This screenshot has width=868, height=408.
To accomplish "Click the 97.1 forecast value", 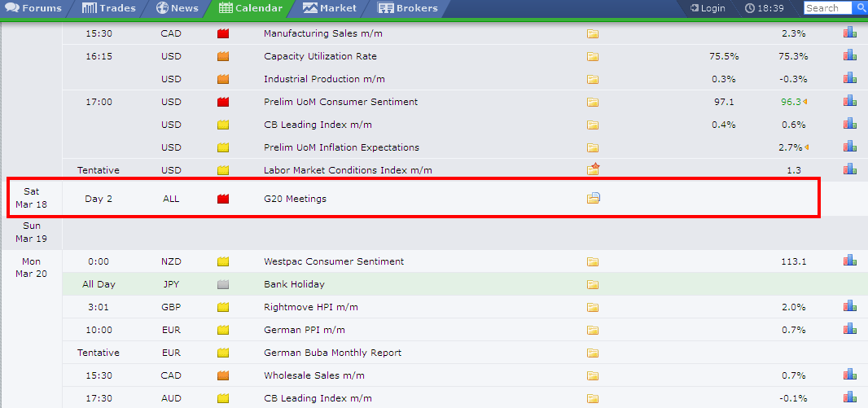I will point(724,102).
